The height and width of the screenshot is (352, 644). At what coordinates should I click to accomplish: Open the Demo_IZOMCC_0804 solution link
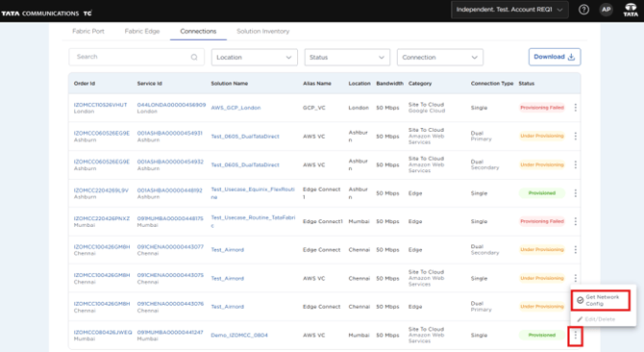239,335
